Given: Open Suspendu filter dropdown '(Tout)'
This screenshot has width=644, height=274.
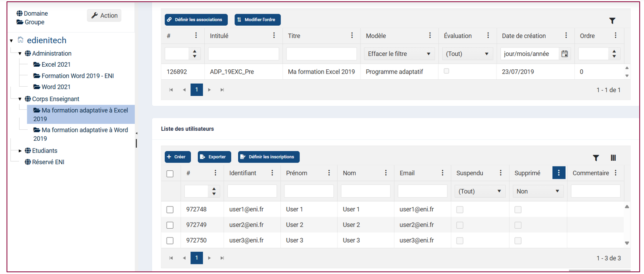Looking at the screenshot, I should click(480, 191).
